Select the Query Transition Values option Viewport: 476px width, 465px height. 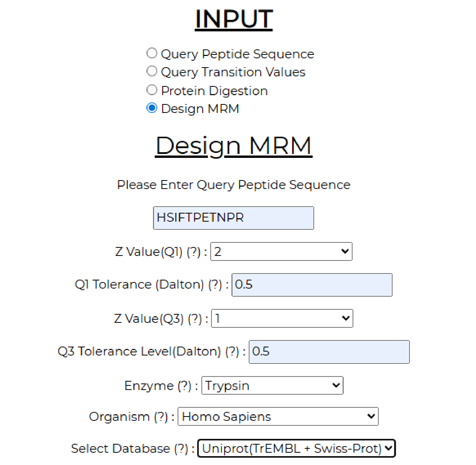(152, 71)
